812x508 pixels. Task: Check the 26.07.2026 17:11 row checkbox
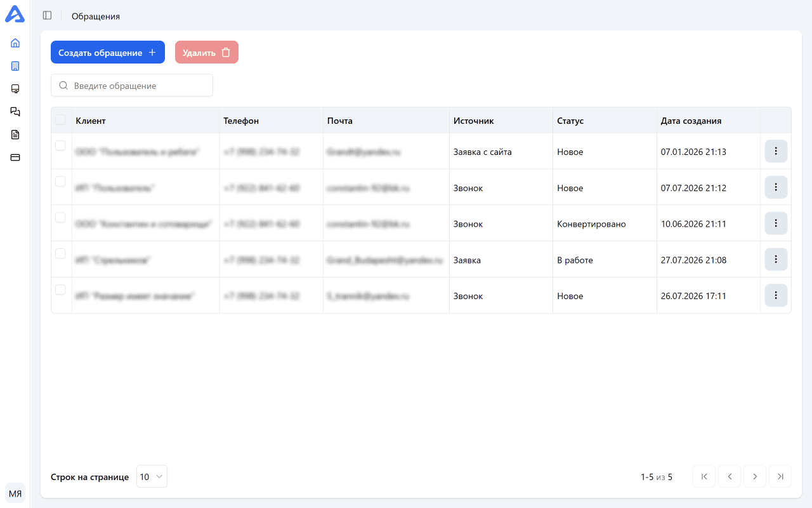[60, 290]
